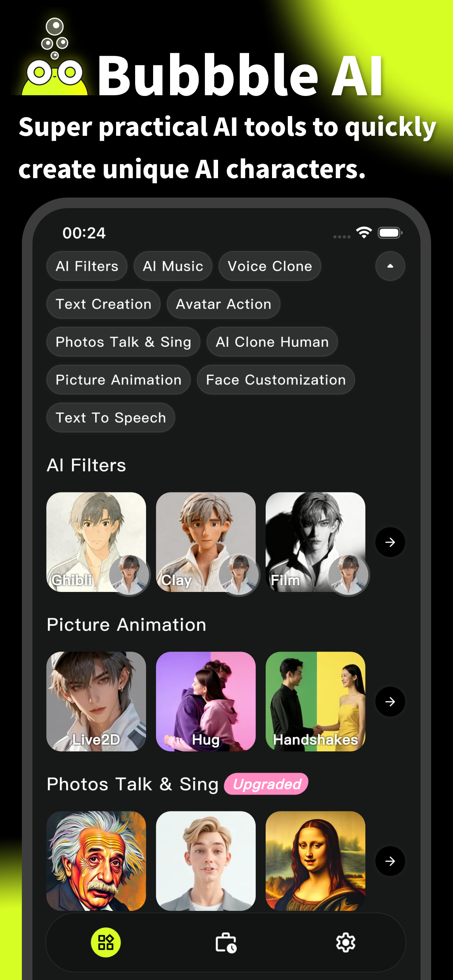Open the history briefcase-clock tab icon

(x=226, y=943)
